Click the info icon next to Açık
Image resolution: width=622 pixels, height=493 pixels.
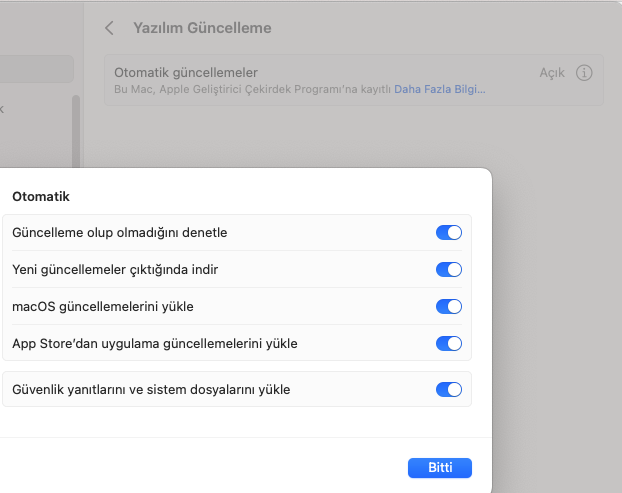pos(585,73)
